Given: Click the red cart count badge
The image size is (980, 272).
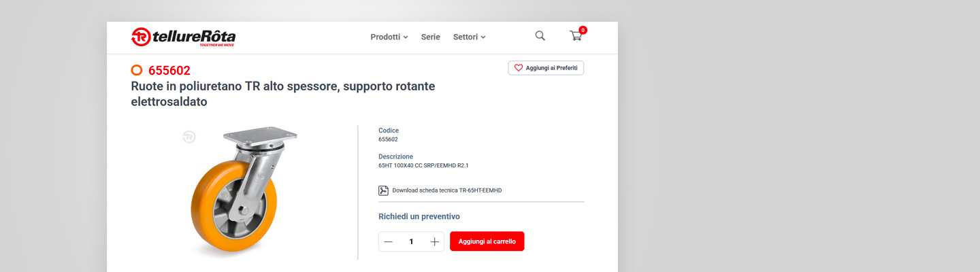Looking at the screenshot, I should tap(583, 30).
